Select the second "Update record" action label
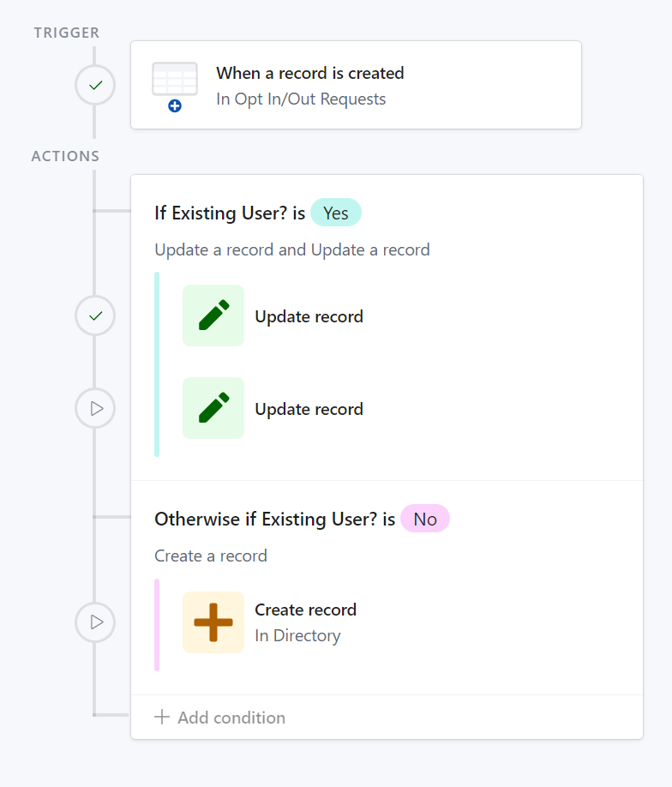 coord(309,409)
